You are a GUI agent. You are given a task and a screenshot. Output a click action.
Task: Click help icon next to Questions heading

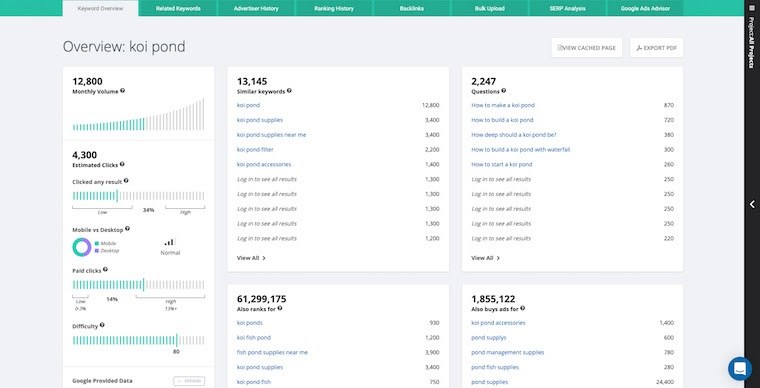coord(504,91)
